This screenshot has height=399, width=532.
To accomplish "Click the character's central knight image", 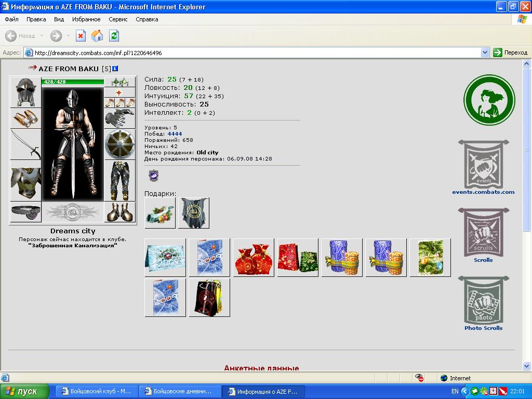I will click(x=73, y=144).
